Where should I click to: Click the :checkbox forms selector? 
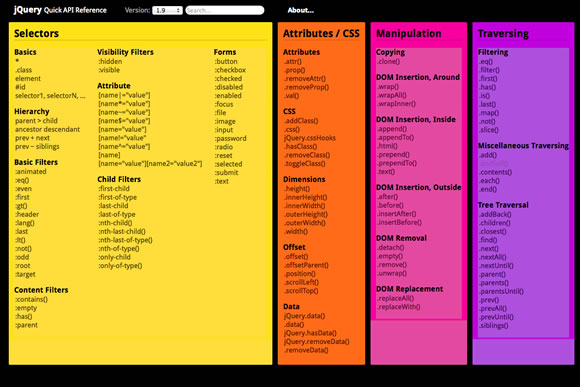[x=230, y=70]
